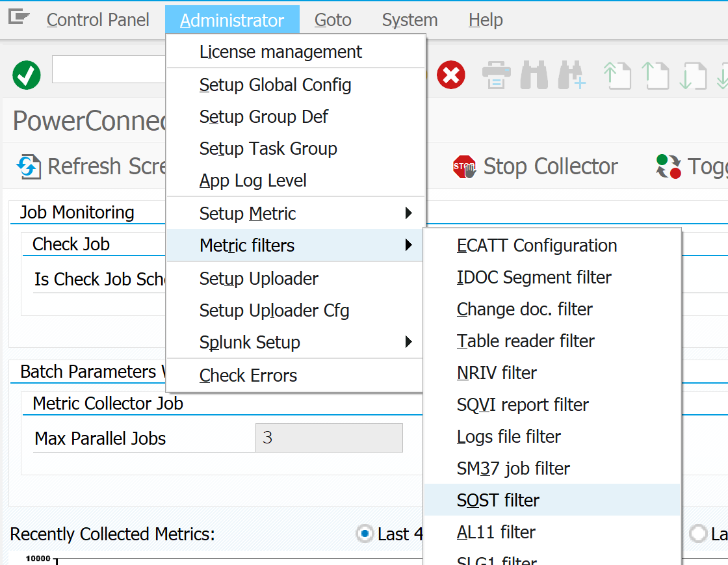Select the Last 4 radio button

pos(365,534)
